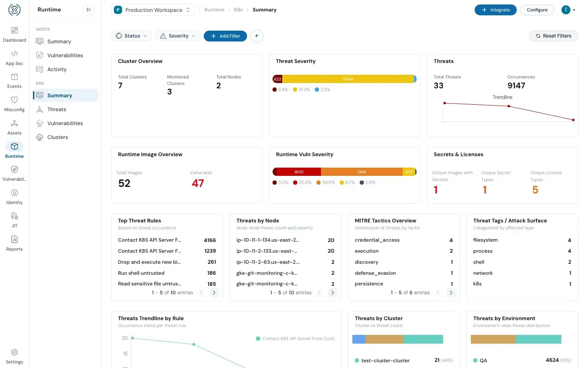588x368 pixels.
Task: Select the Runtime cube icon
Action: (14, 146)
